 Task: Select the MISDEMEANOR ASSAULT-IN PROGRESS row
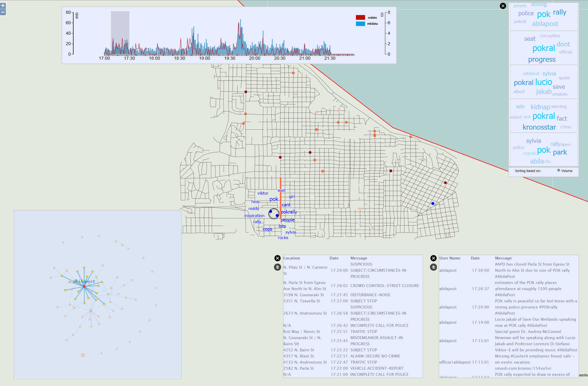[353, 341]
